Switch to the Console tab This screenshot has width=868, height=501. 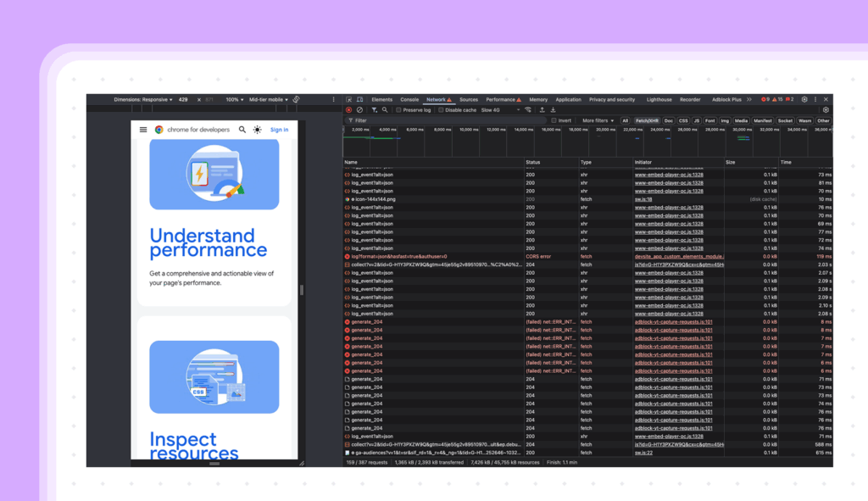click(x=411, y=99)
